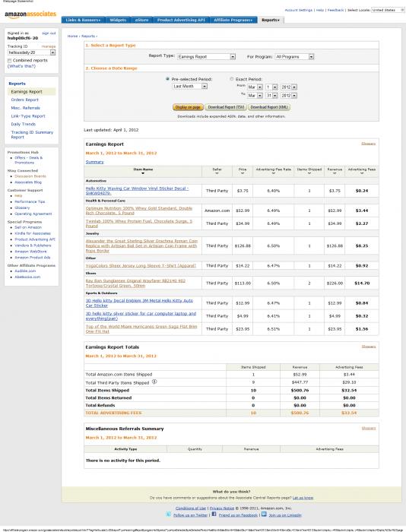This screenshot has width=406, height=532.
Task: Open the To day dropdown showing 31
Action: coord(271,96)
